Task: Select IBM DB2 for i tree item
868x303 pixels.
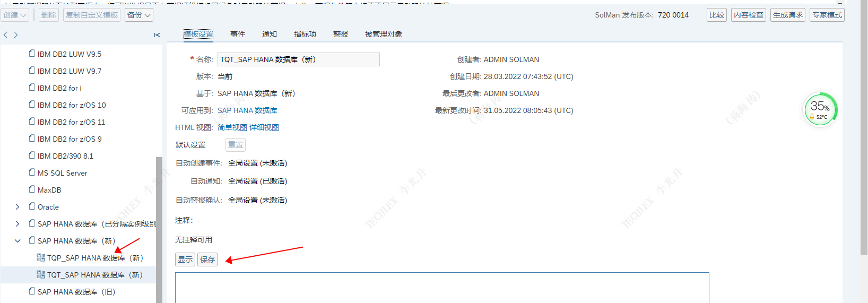Action: pos(59,88)
